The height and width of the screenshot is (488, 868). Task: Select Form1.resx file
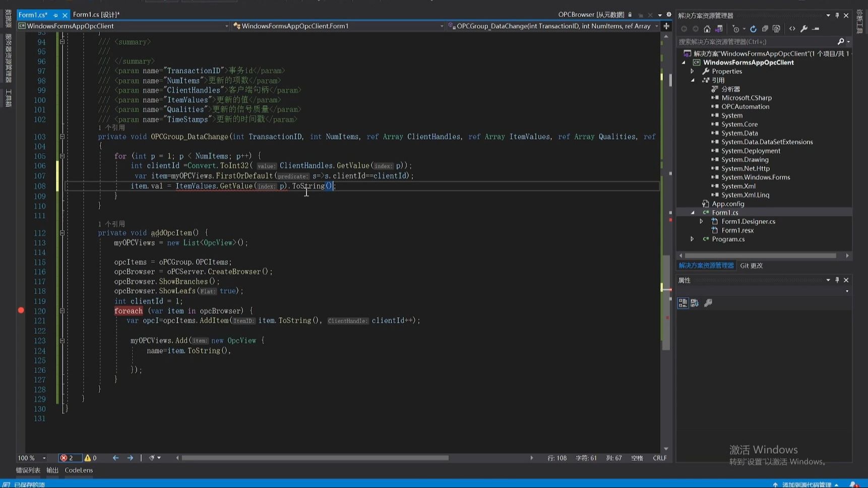coord(737,230)
